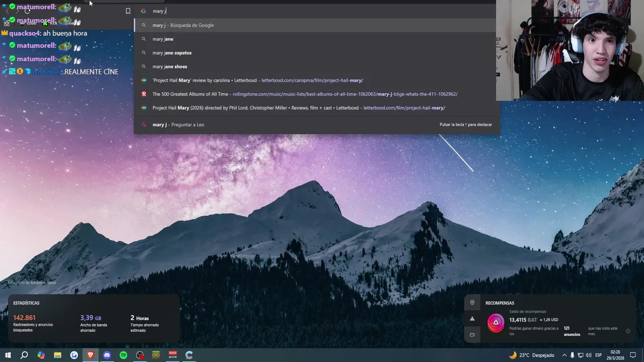
Task: Open the volume control in the system tray
Action: [x=589, y=355]
